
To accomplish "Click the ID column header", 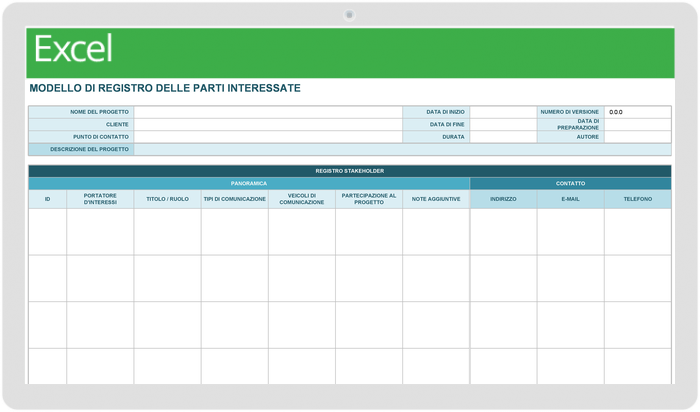I will click(48, 199).
